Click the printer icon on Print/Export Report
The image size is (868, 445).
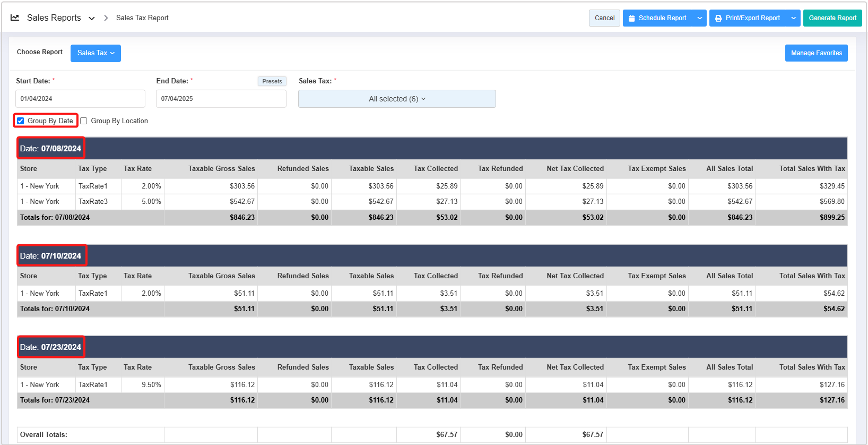(x=718, y=18)
